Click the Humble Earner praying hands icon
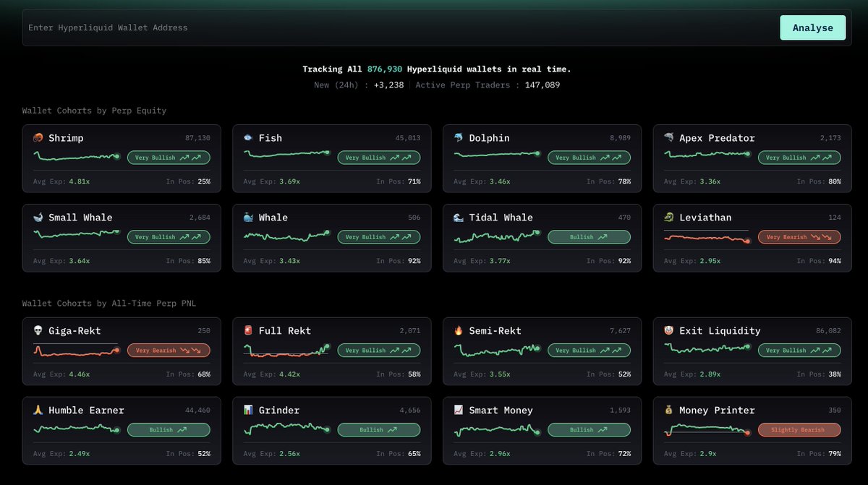This screenshot has height=485, width=868. [38, 411]
